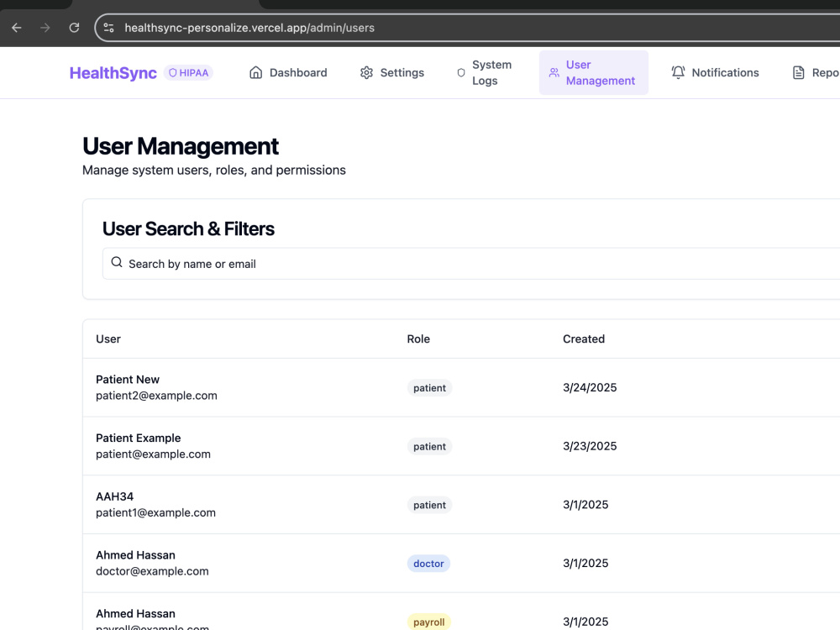Open site information icon in address bar

[x=108, y=28]
